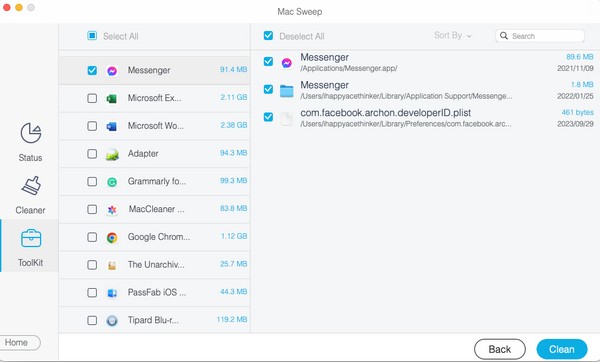Uncheck the com.facebook.archon.developerID.plist checkbox
Image resolution: width=600 pixels, height=362 pixels.
tap(268, 117)
